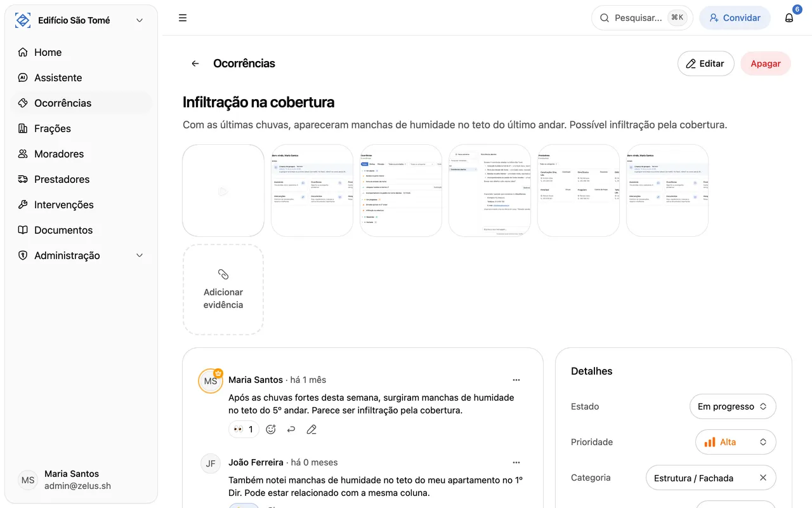Click the Documentos book icon in the sidebar
This screenshot has width=812, height=508.
point(23,230)
